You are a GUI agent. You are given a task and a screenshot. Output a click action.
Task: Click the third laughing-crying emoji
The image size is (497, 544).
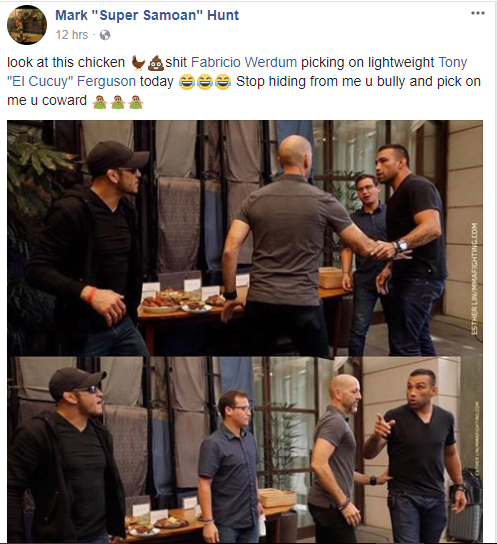click(x=223, y=82)
